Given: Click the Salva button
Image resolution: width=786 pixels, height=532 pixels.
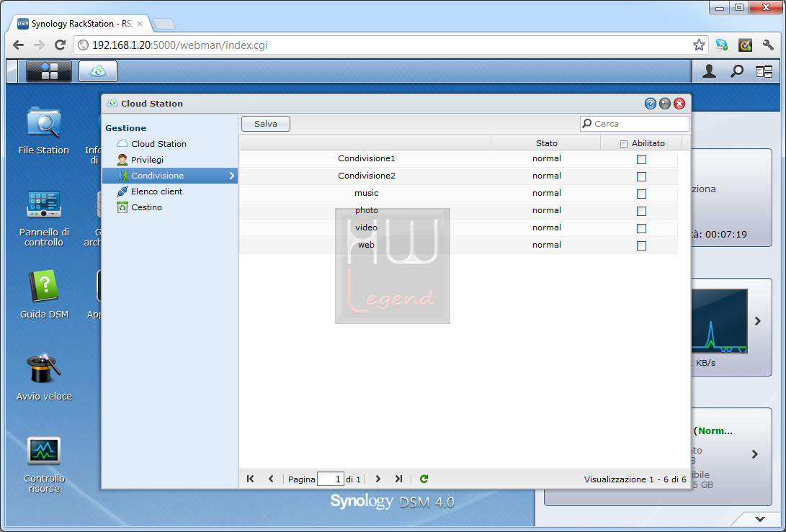Looking at the screenshot, I should [266, 124].
